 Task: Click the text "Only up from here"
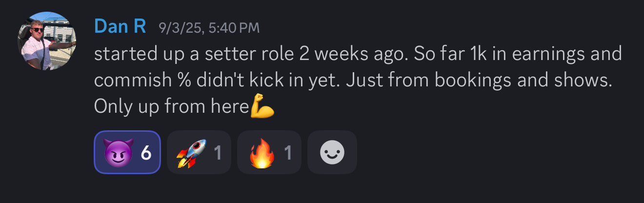(x=171, y=106)
